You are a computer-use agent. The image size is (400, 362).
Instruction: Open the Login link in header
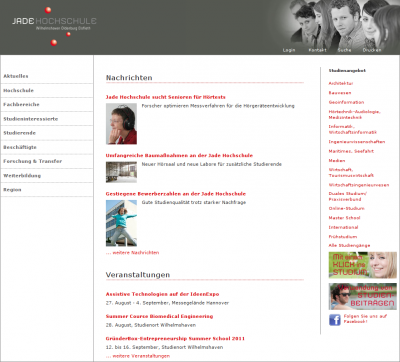click(x=289, y=50)
